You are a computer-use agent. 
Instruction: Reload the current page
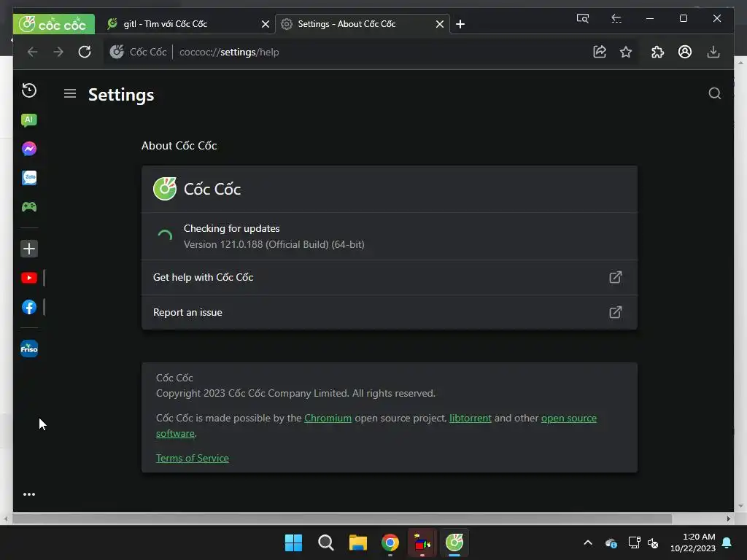(85, 52)
